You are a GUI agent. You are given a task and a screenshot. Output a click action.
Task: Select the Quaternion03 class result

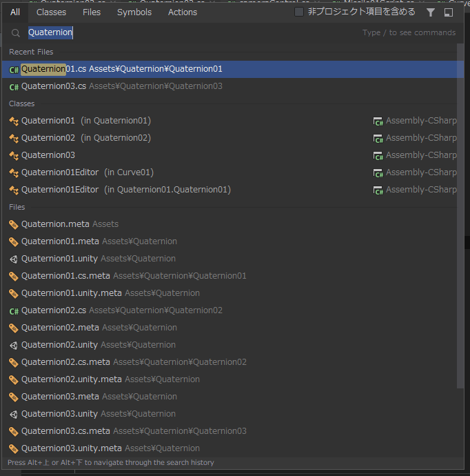coord(48,155)
